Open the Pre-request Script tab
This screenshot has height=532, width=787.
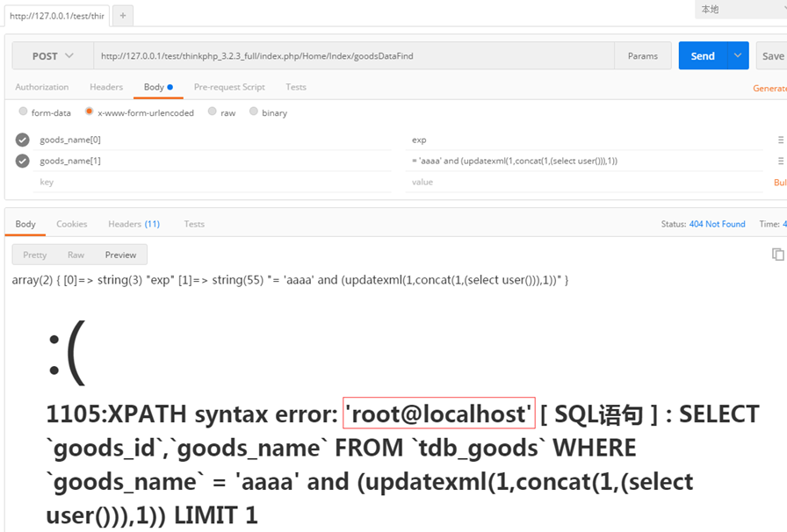(229, 87)
